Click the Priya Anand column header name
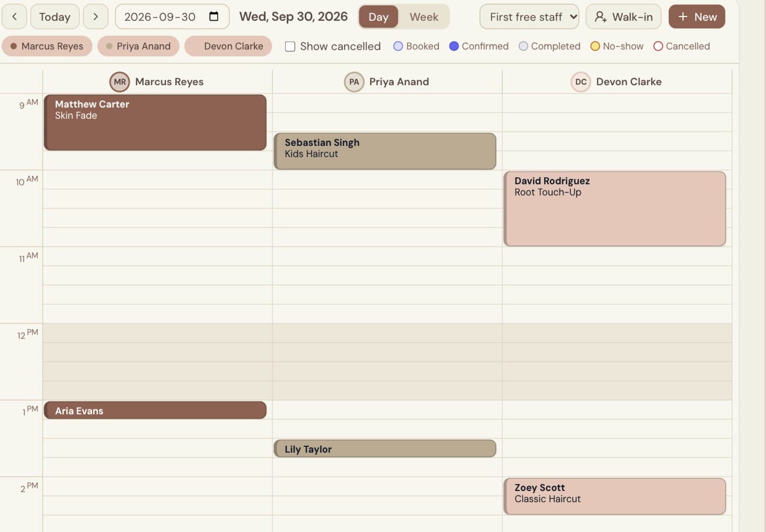 click(x=399, y=82)
